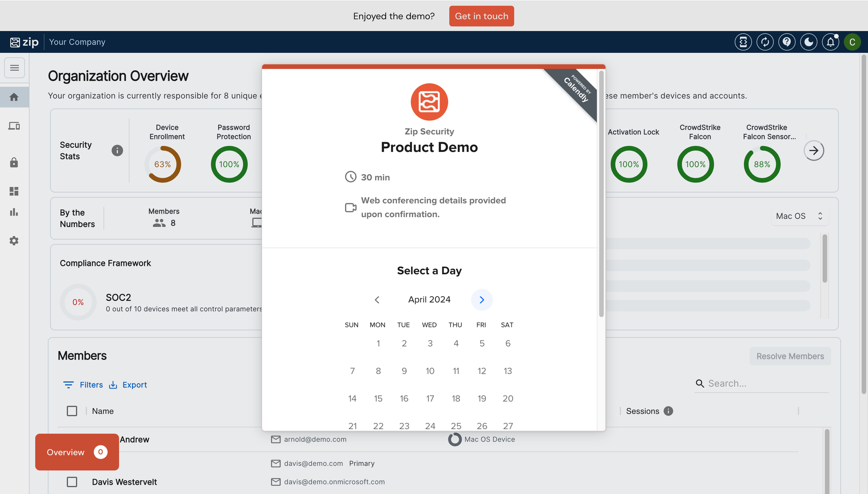Image resolution: width=868 pixels, height=494 pixels.
Task: Open the settings gear sidebar icon
Action: [14, 240]
